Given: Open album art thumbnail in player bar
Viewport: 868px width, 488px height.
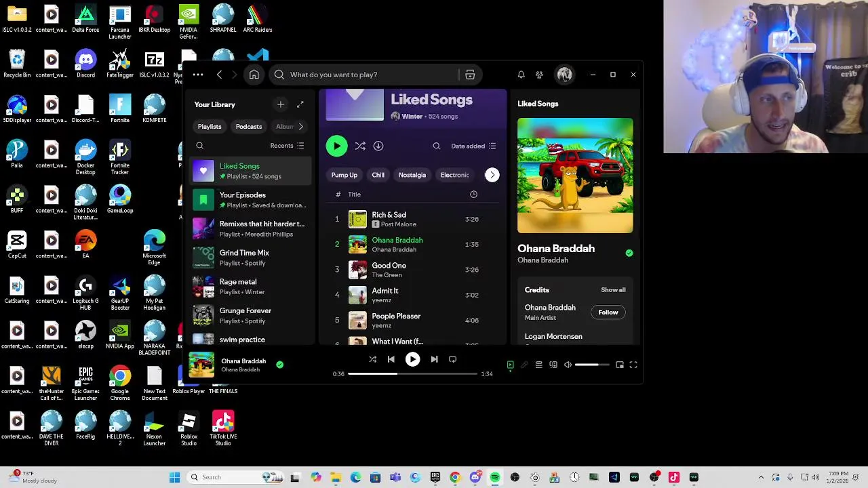Looking at the screenshot, I should (201, 365).
